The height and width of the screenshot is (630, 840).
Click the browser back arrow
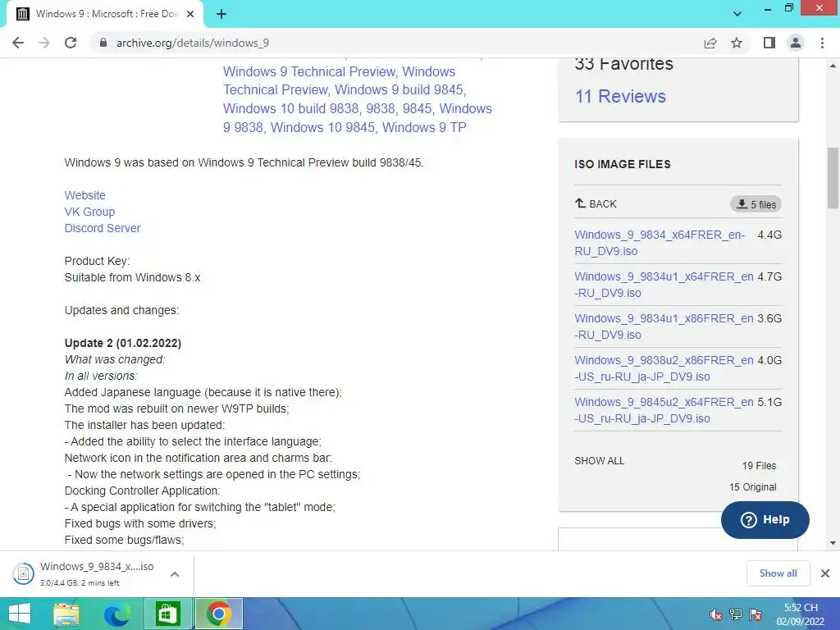coord(18,43)
